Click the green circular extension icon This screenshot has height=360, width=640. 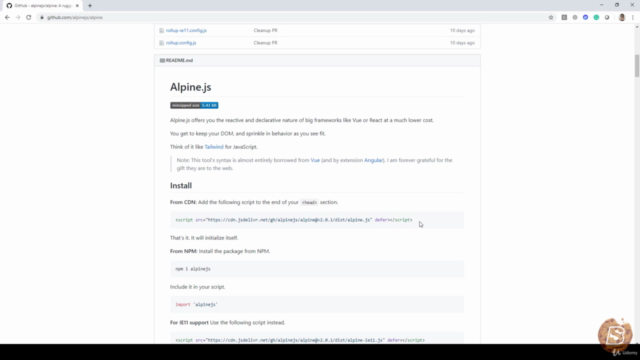point(596,18)
